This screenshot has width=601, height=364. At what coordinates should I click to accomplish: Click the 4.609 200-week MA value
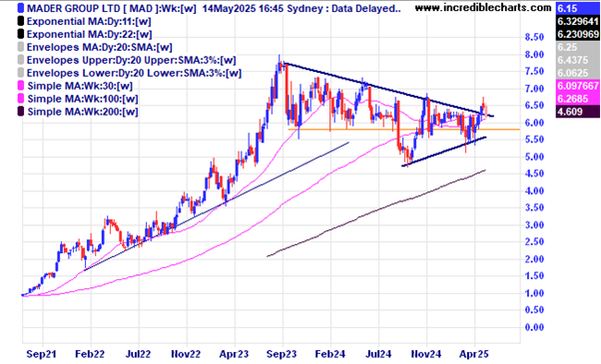(578, 112)
